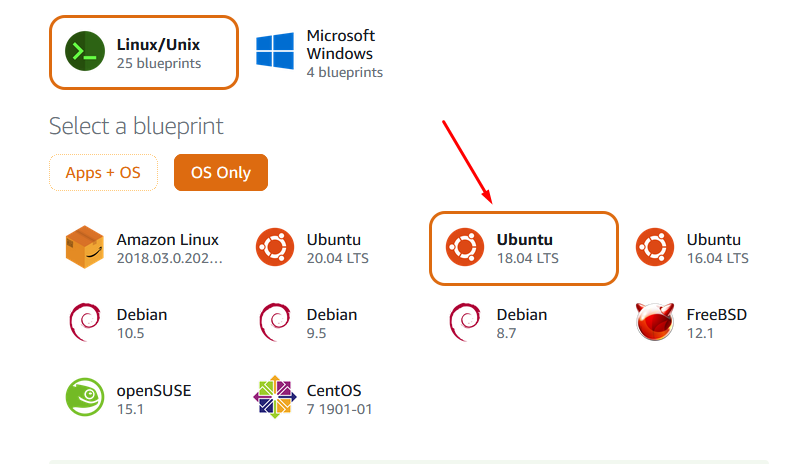Pick the CentOS 7 1901-01 label
This screenshot has width=799, height=464.
click(x=339, y=399)
